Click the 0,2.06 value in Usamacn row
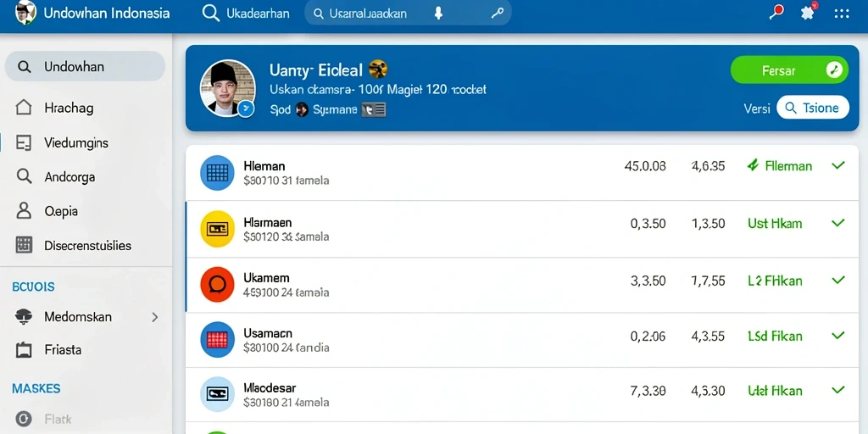 (x=648, y=336)
